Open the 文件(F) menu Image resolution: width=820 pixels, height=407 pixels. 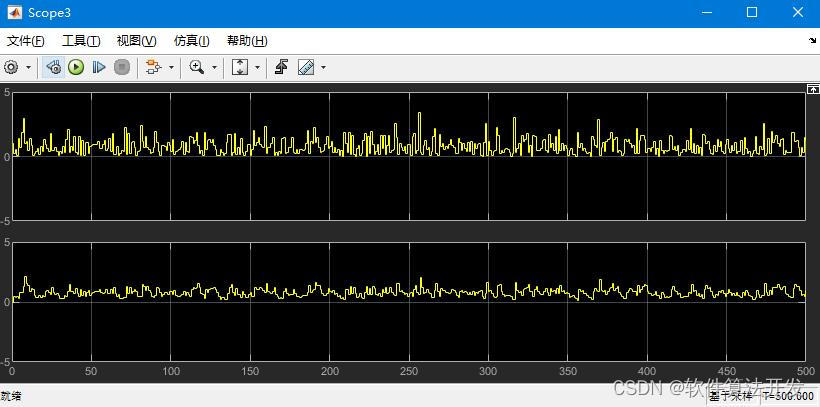coord(26,41)
